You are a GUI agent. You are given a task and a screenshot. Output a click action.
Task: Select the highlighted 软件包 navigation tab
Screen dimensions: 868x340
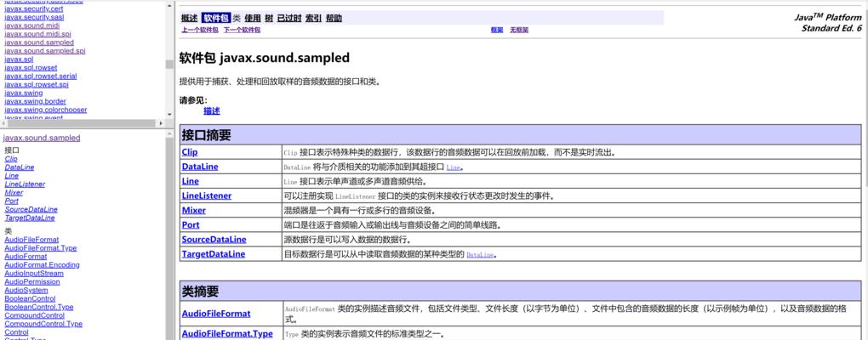click(x=216, y=18)
